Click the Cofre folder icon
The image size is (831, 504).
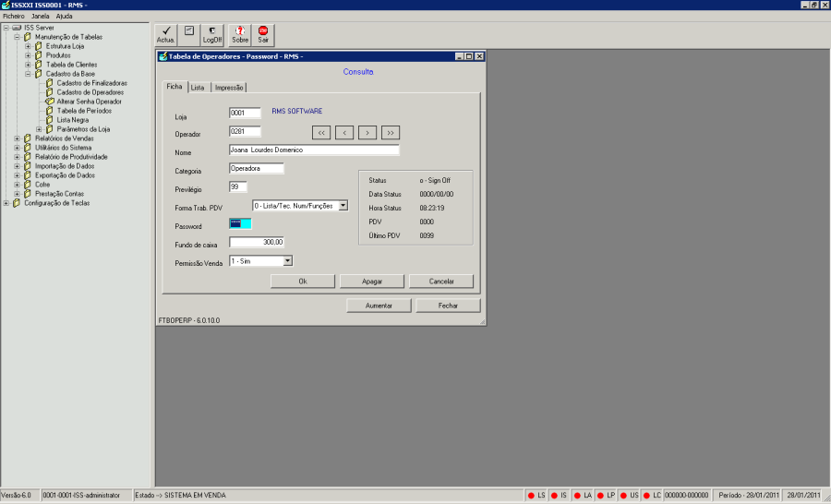[28, 185]
